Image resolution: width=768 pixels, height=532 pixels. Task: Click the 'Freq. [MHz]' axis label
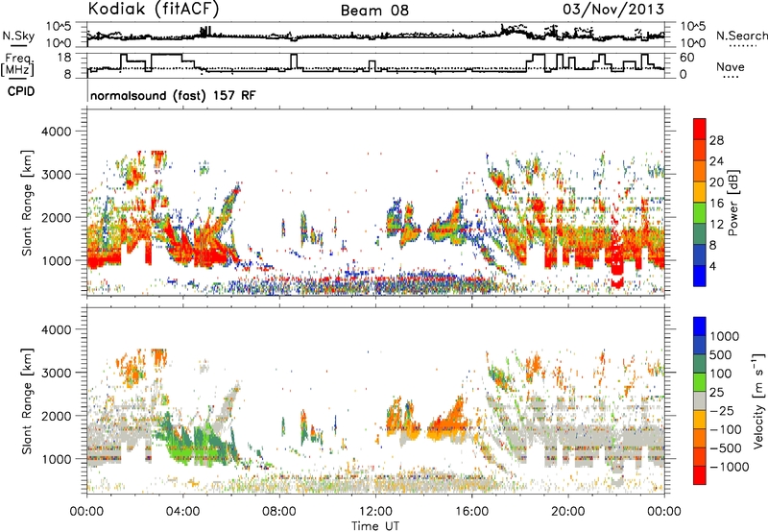17,65
